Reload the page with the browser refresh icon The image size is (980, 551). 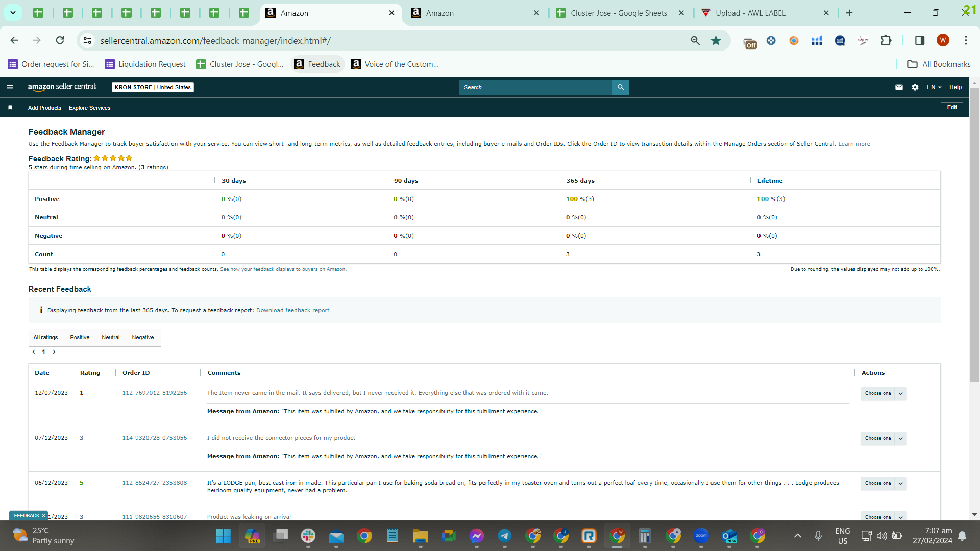coord(60,40)
